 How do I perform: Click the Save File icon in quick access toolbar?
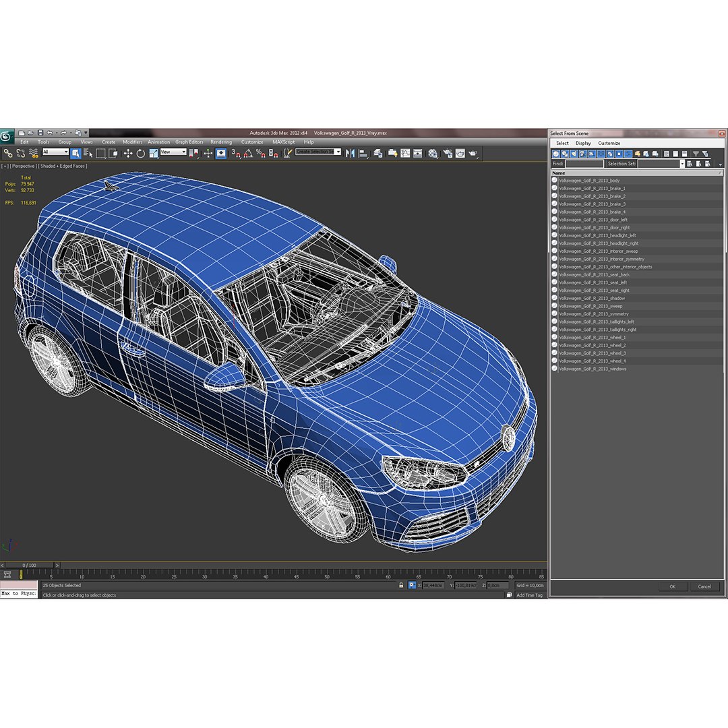[40, 133]
